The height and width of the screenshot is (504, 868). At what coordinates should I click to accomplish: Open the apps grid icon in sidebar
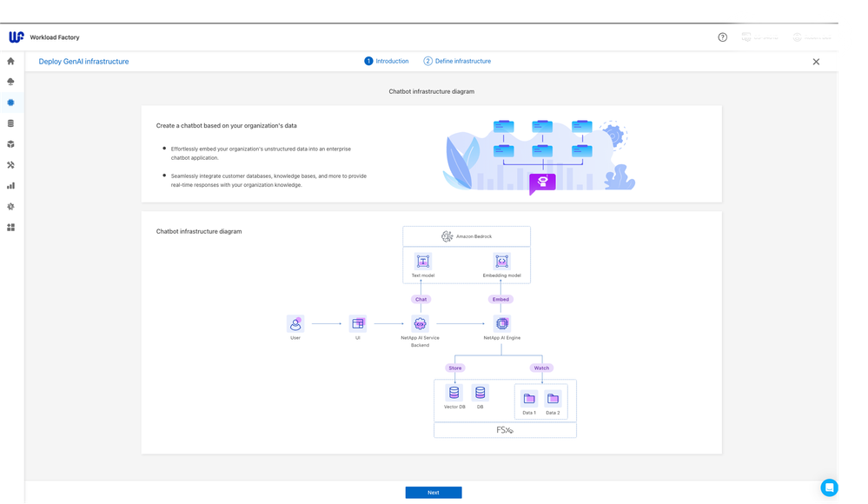(11, 227)
